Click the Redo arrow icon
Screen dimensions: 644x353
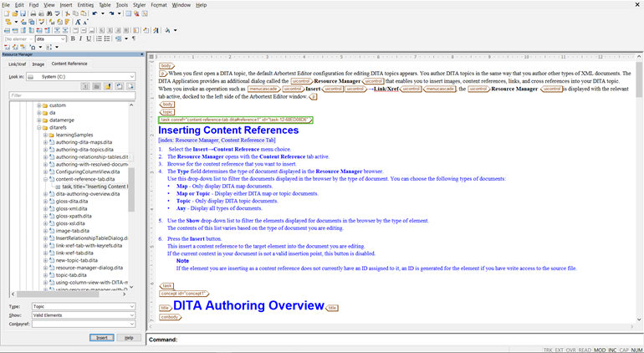pyautogui.click(x=111, y=13)
